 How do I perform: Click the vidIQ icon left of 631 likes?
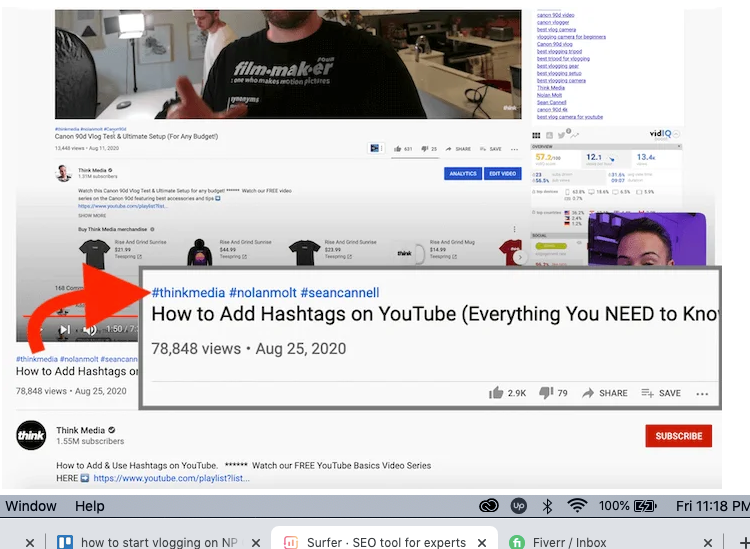pos(375,149)
